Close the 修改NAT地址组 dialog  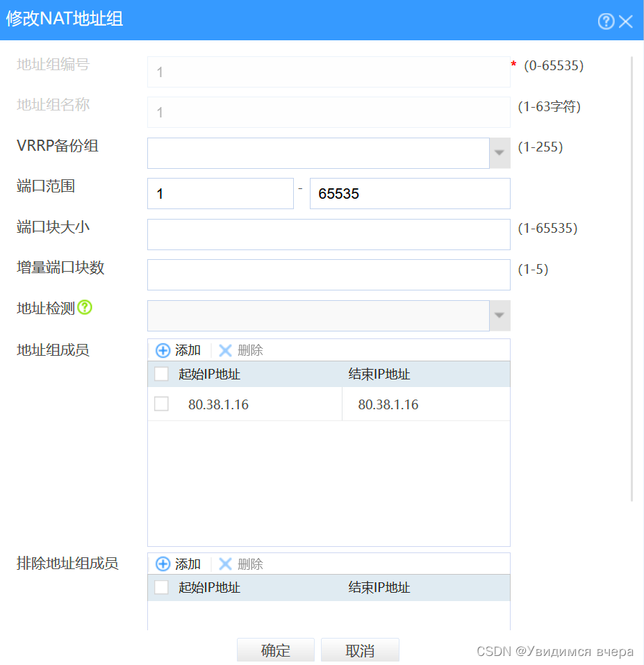coord(626,21)
